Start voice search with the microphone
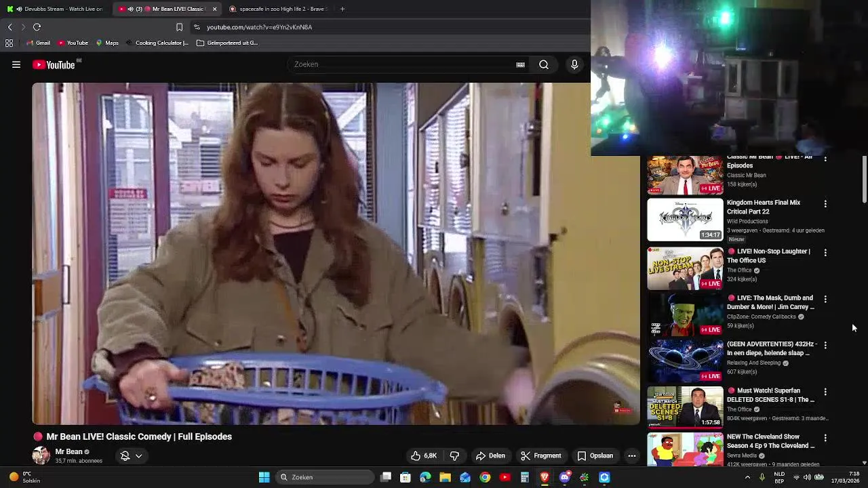The width and height of the screenshot is (868, 488). [574, 64]
